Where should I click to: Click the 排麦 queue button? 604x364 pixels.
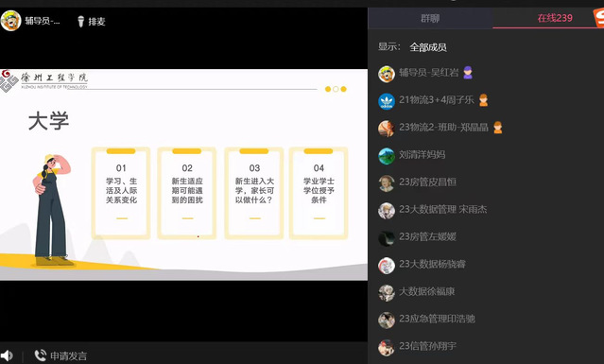coord(92,21)
